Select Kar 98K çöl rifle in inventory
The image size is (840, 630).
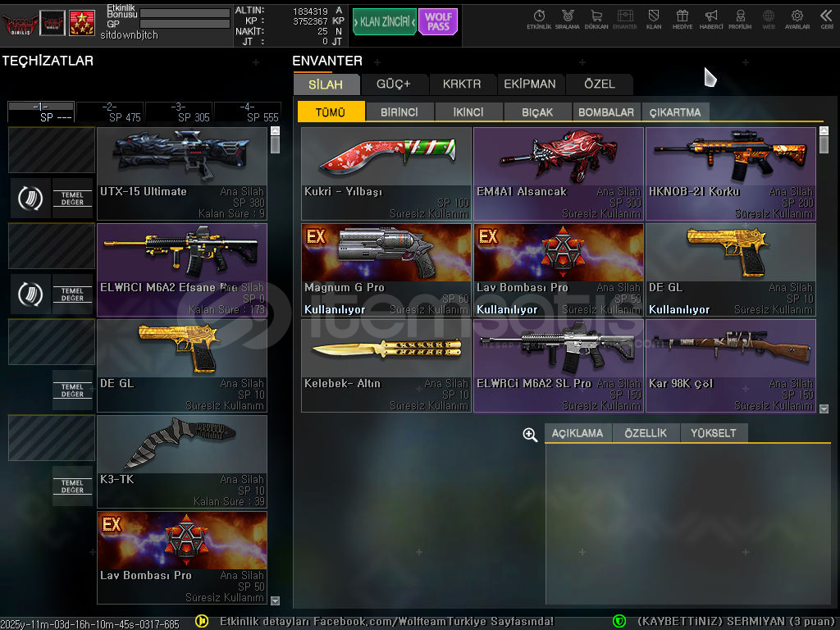tap(731, 366)
